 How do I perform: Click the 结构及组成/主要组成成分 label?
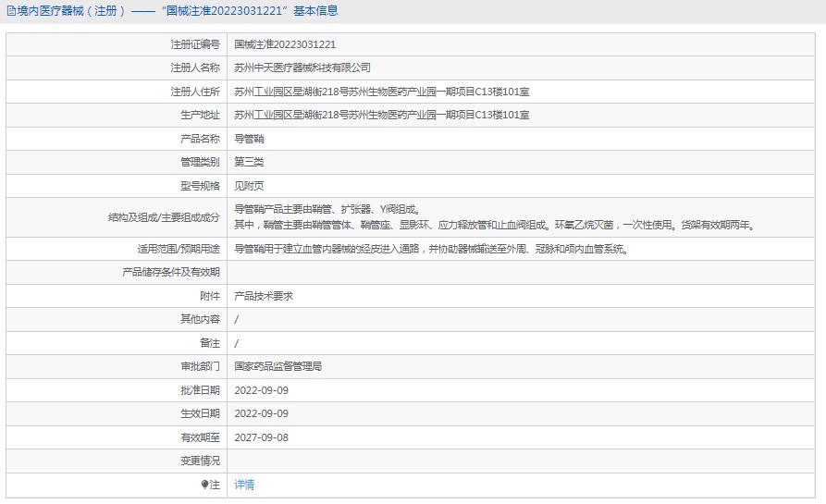(x=164, y=217)
